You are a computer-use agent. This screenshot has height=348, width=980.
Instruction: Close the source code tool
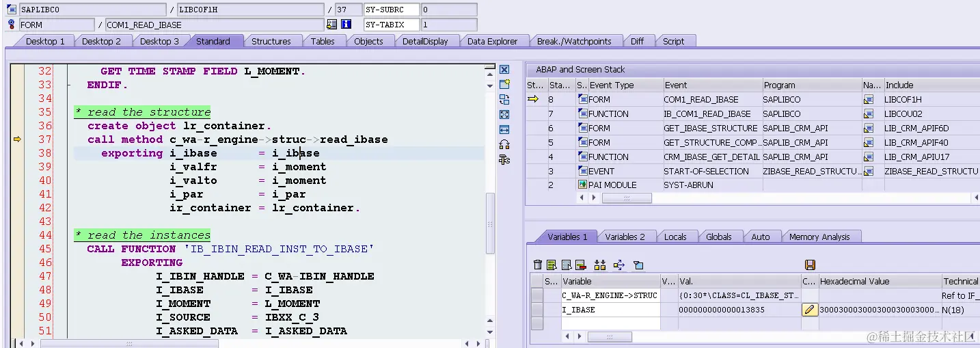(x=504, y=70)
